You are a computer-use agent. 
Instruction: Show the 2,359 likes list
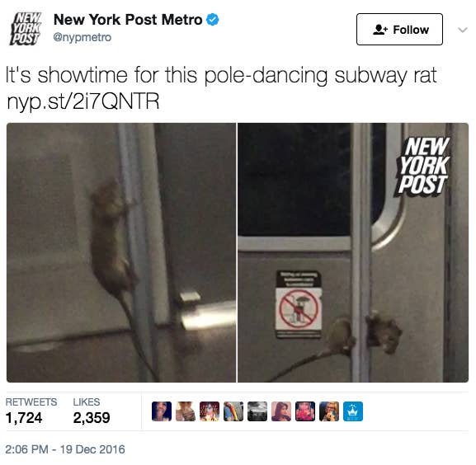(92, 411)
